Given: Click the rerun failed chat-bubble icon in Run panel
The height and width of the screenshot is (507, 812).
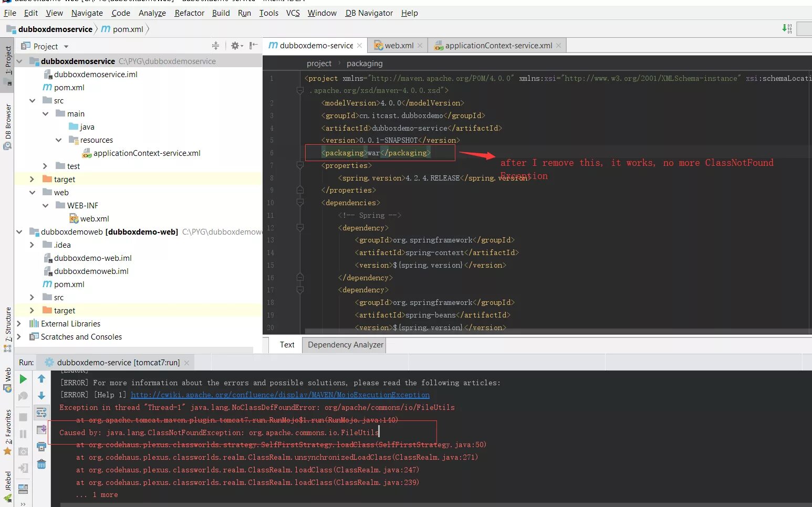Looking at the screenshot, I should (23, 396).
